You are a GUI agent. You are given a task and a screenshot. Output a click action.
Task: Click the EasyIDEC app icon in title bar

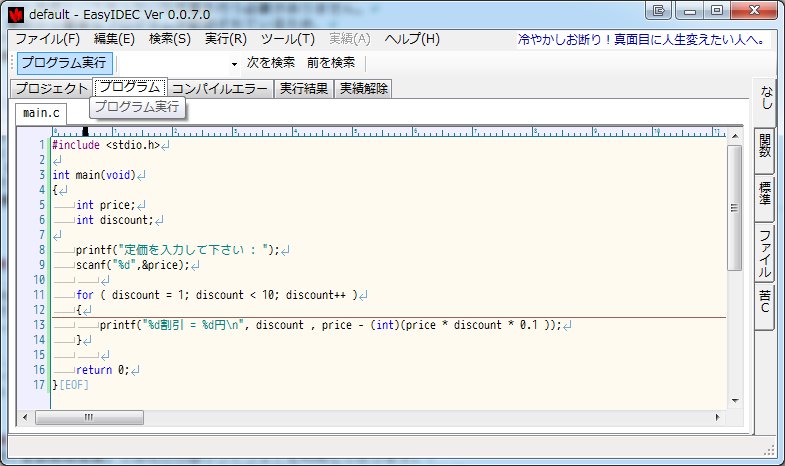pos(15,12)
